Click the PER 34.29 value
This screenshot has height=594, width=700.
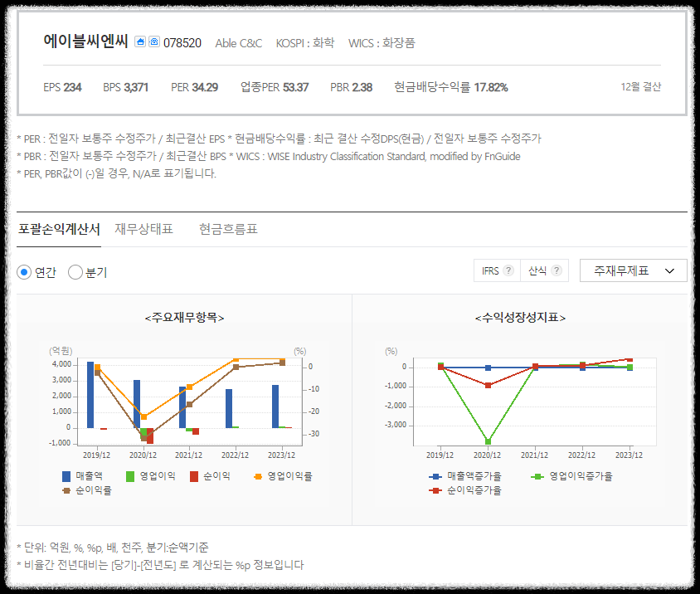click(195, 87)
